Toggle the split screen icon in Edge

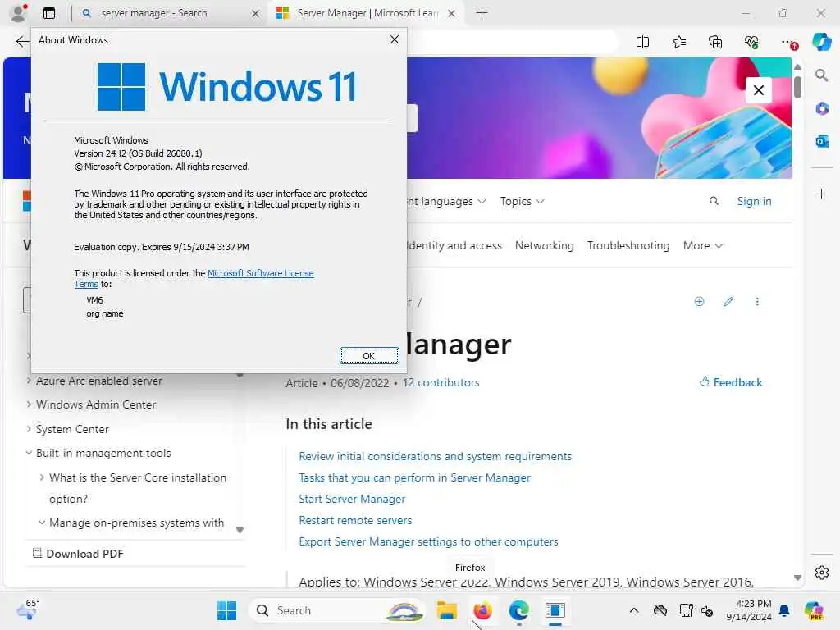tap(642, 42)
